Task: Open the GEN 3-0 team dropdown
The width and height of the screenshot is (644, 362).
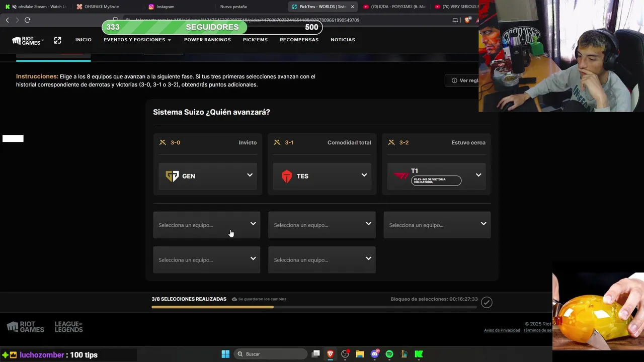Action: pos(208,176)
